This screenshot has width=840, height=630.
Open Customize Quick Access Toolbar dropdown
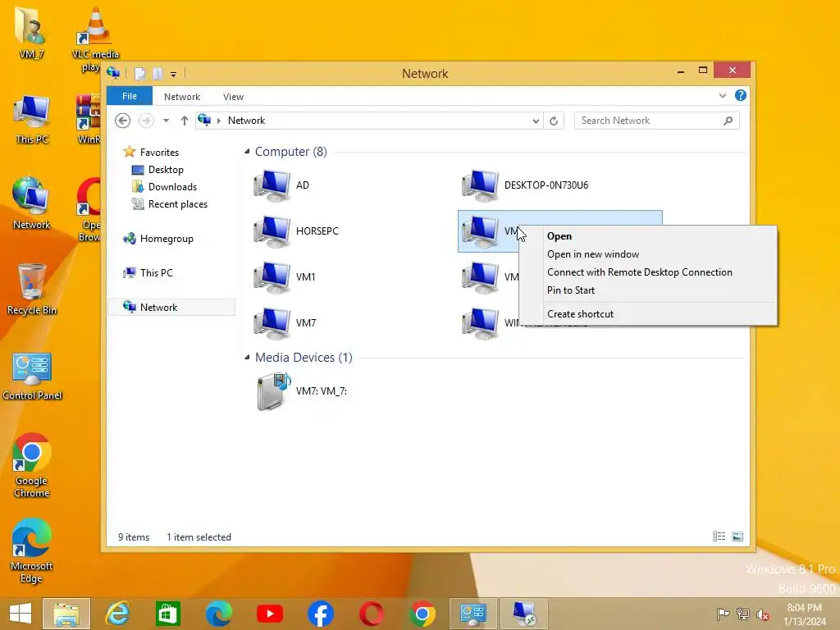pyautogui.click(x=174, y=74)
